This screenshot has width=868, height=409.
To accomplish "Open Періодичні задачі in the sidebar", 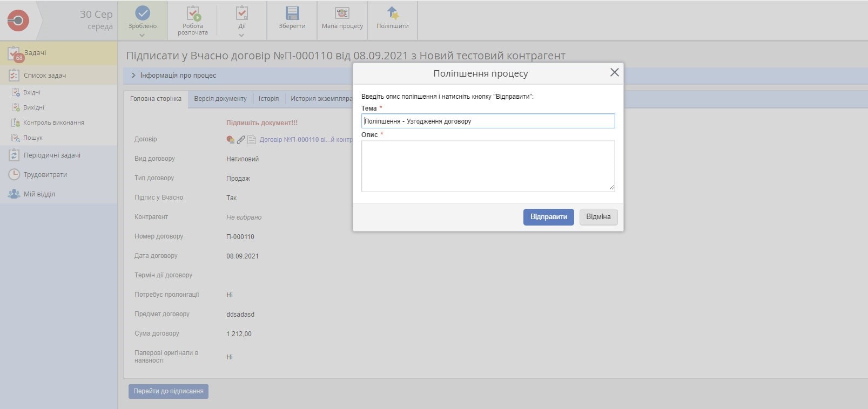I will (x=52, y=155).
